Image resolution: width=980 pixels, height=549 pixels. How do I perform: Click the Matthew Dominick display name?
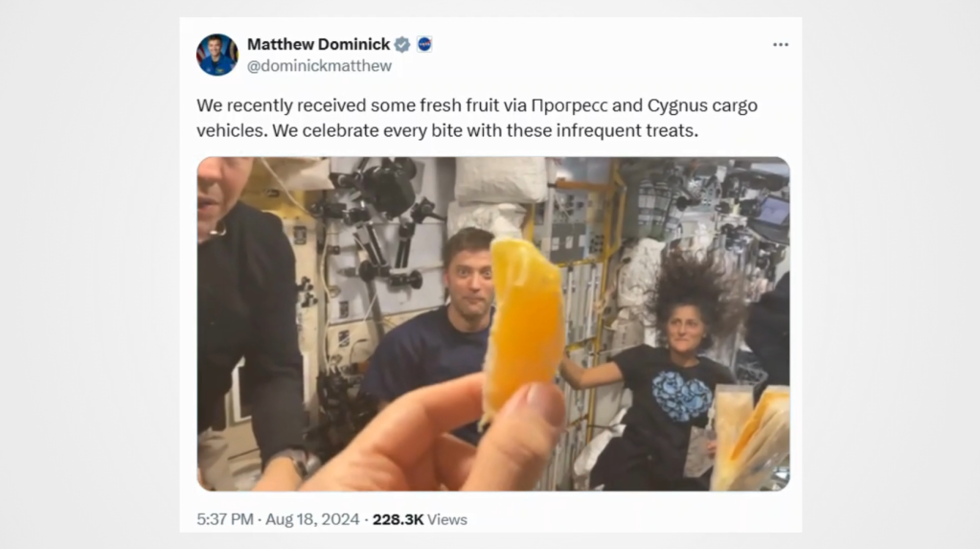pyautogui.click(x=319, y=44)
